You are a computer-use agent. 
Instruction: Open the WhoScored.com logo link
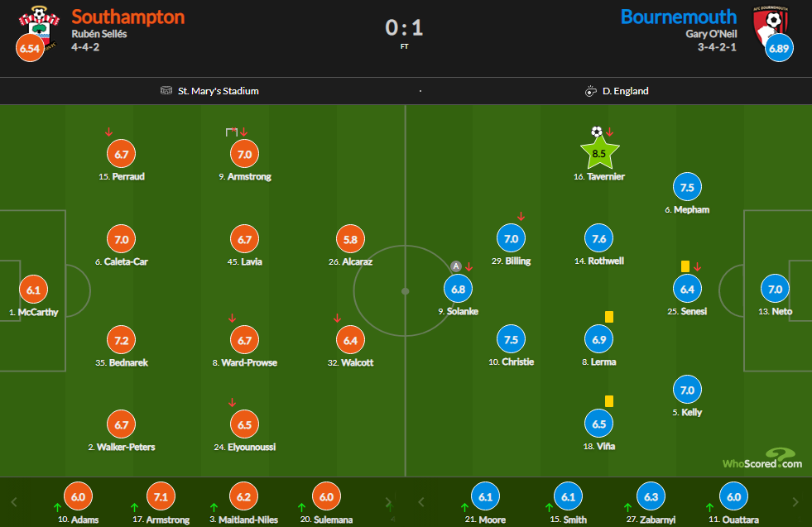click(762, 459)
